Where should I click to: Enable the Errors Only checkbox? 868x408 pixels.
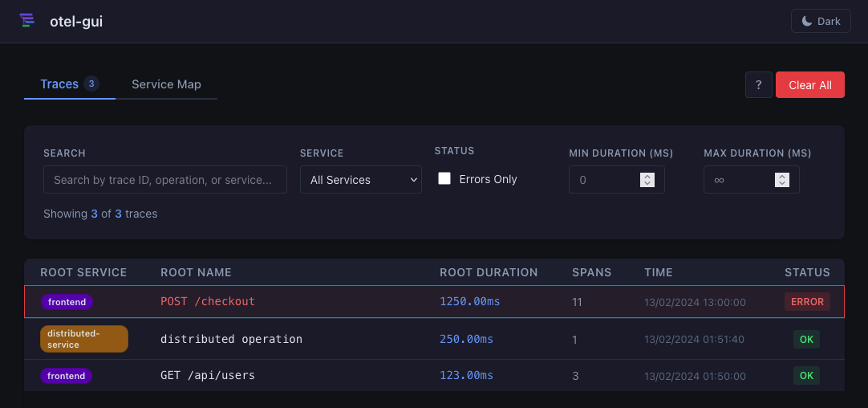[x=444, y=178]
